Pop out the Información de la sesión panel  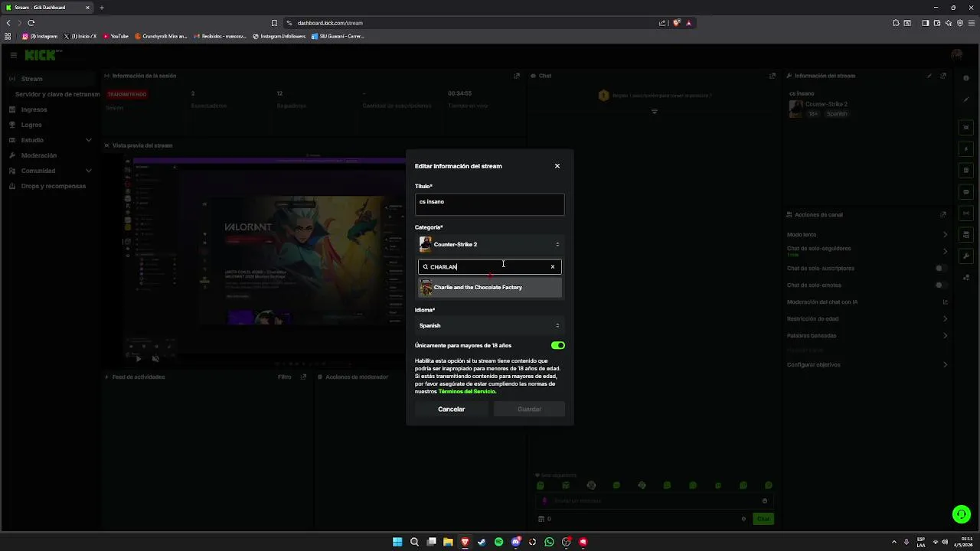517,76
